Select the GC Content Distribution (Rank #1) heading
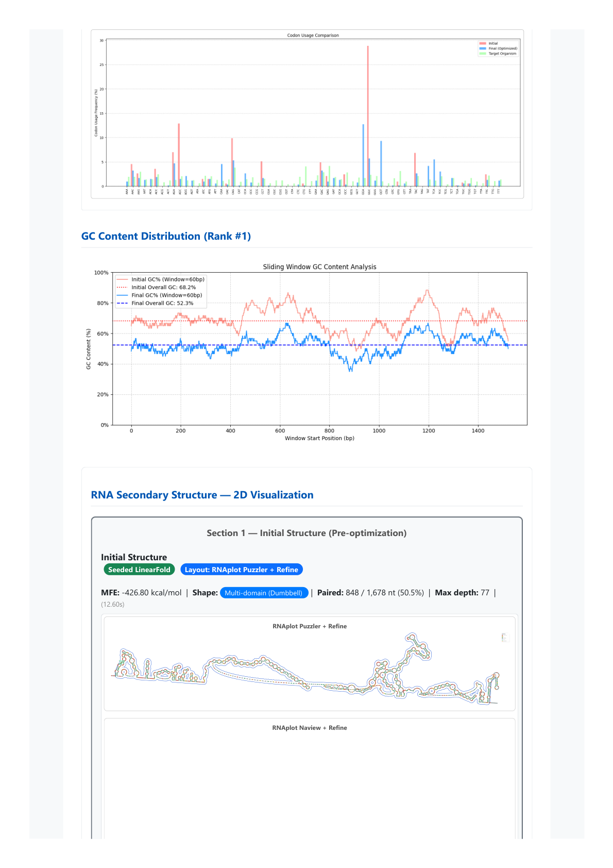 166,236
